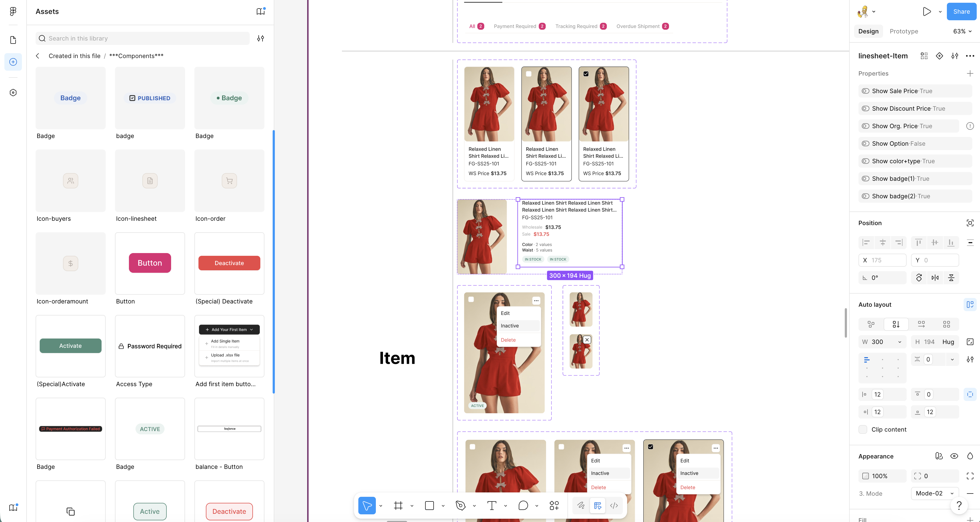The width and height of the screenshot is (980, 522).
Task: Open present options dropdown arrow
Action: point(940,12)
